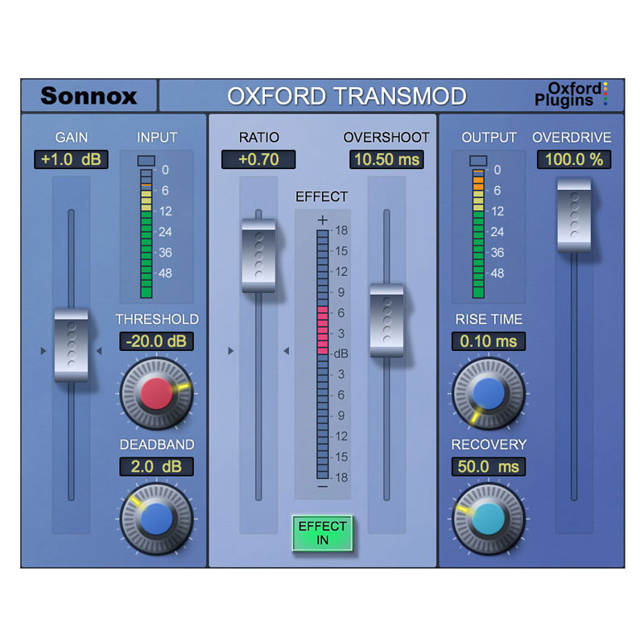Click the OVERDRIVE fader handle
Screen dimensions: 644x644
click(x=574, y=215)
